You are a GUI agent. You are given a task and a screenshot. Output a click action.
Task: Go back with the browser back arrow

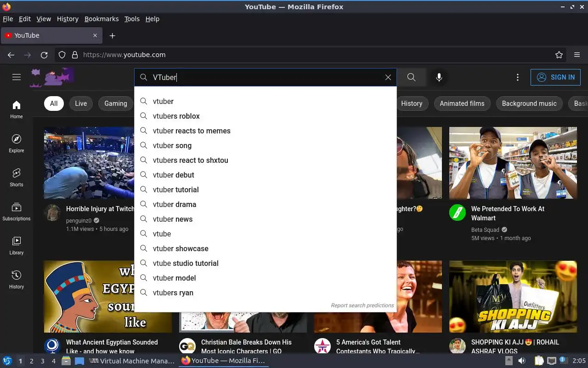pos(11,55)
